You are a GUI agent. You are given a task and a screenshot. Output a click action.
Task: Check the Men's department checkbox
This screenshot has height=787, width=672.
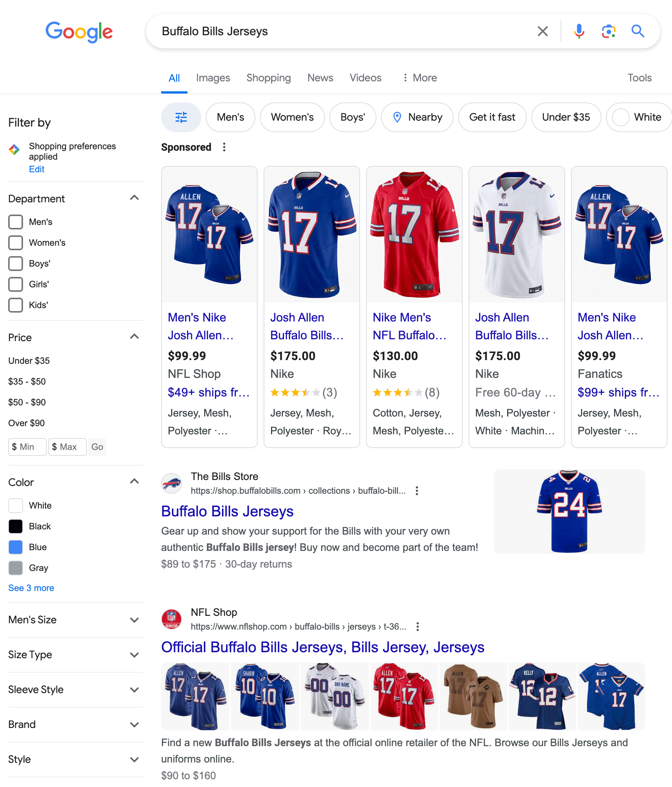pyautogui.click(x=16, y=222)
